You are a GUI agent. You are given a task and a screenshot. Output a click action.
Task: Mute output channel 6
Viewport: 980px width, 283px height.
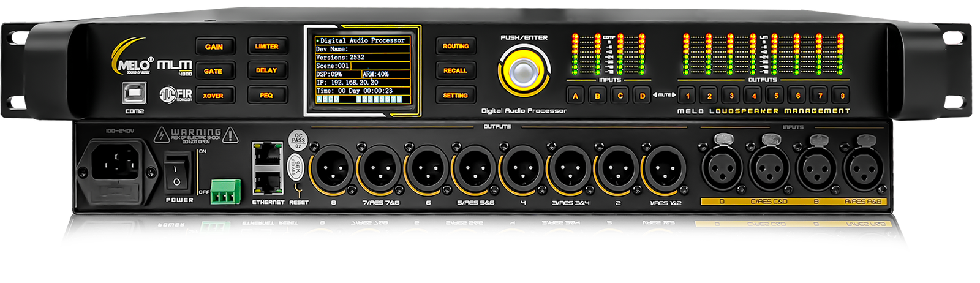tap(798, 96)
